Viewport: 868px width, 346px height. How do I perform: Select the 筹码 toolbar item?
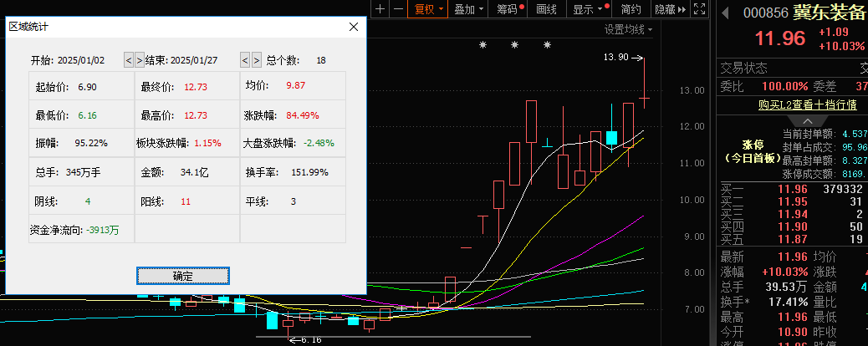[x=508, y=9]
